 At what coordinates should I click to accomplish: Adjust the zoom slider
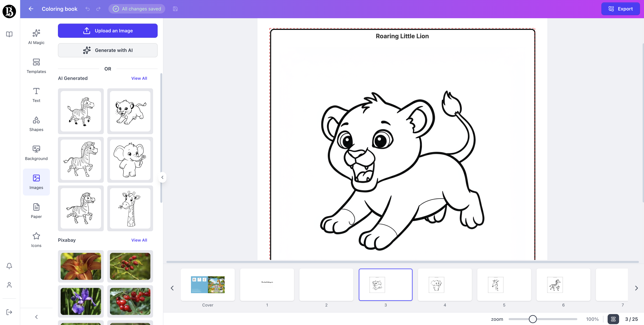[533, 319]
